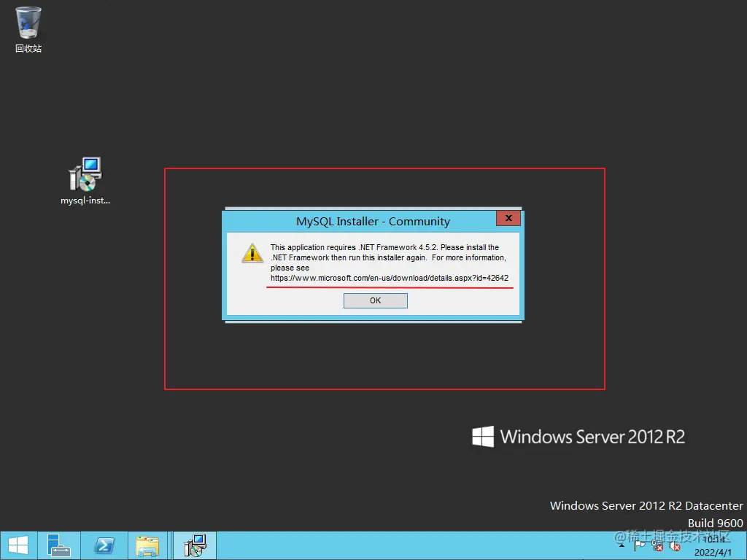Open the Windows Start button
The image size is (747, 560).
click(x=18, y=545)
